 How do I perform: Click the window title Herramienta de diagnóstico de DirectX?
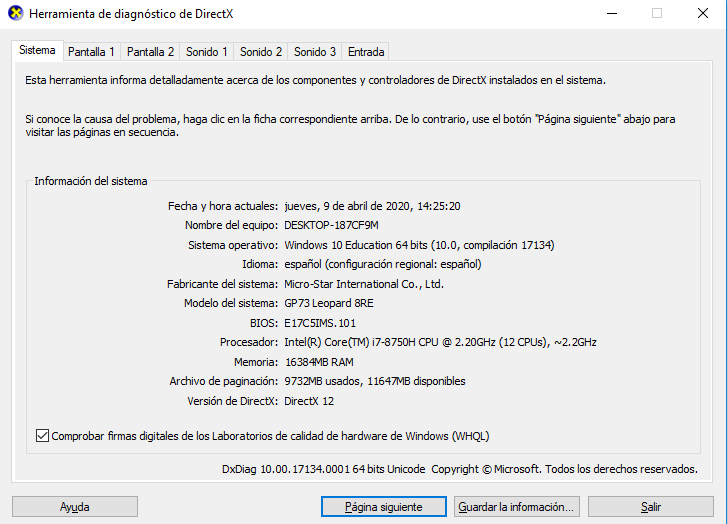click(x=131, y=14)
